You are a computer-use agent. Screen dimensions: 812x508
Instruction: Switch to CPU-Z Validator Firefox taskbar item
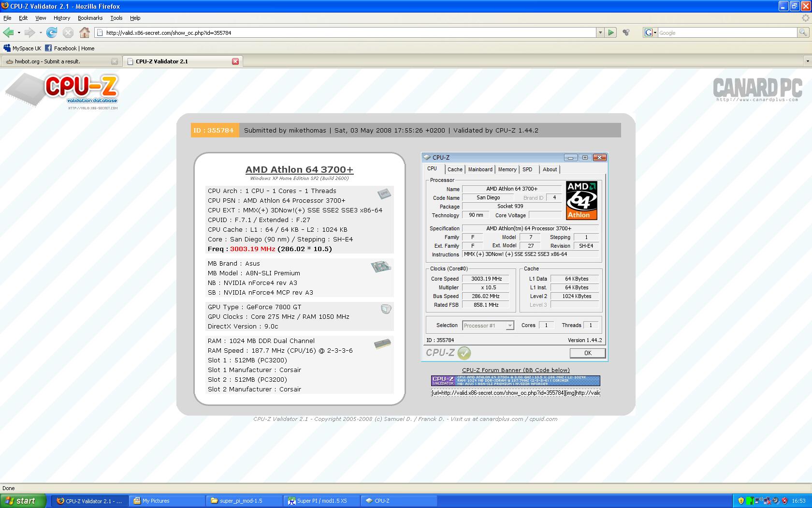[89, 501]
